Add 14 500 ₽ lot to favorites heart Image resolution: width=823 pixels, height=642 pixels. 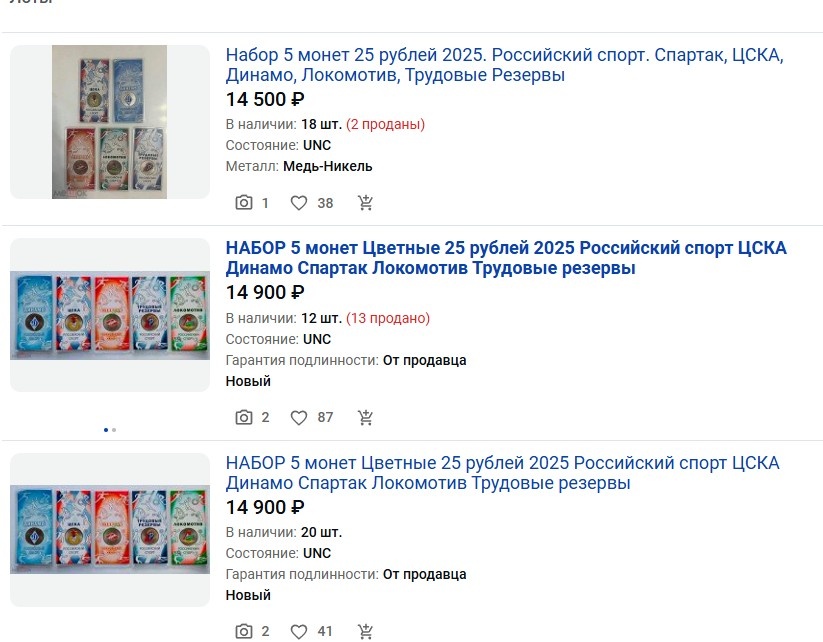(x=299, y=203)
